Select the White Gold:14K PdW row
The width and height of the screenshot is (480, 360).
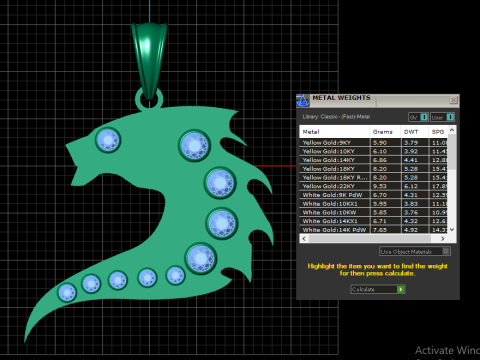(373, 230)
